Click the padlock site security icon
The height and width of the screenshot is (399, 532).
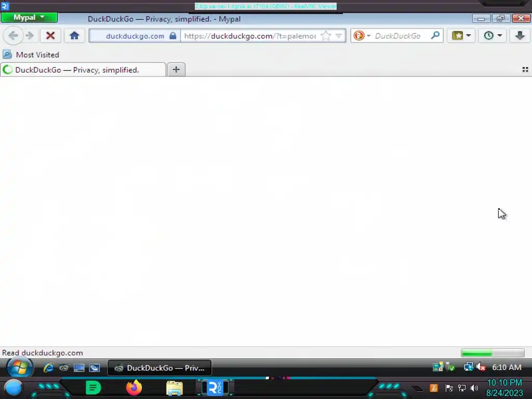(x=172, y=36)
